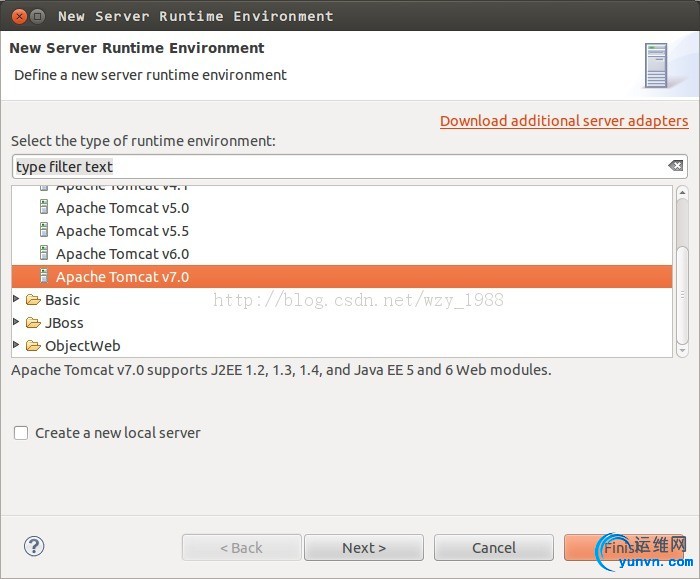This screenshot has width=700, height=579.
Task: Expand the JBoss category
Action: (x=16, y=321)
